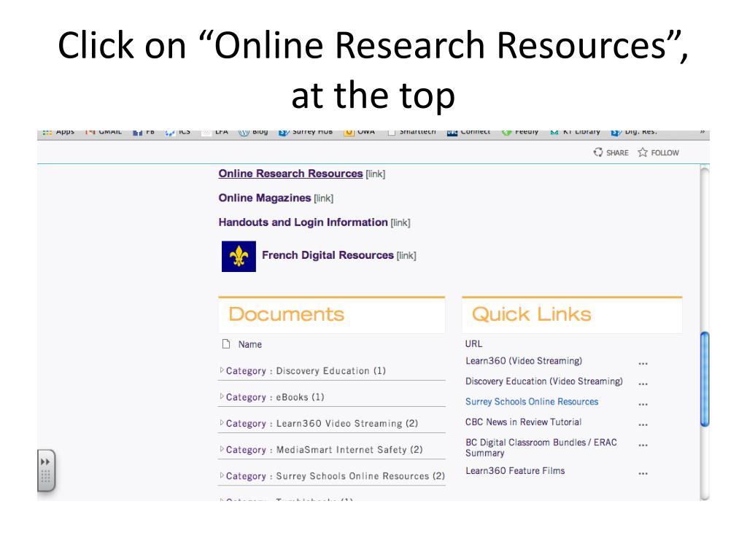Open the Online Research Resources link
Image resolution: width=747 pixels, height=560 pixels.
pos(290,174)
